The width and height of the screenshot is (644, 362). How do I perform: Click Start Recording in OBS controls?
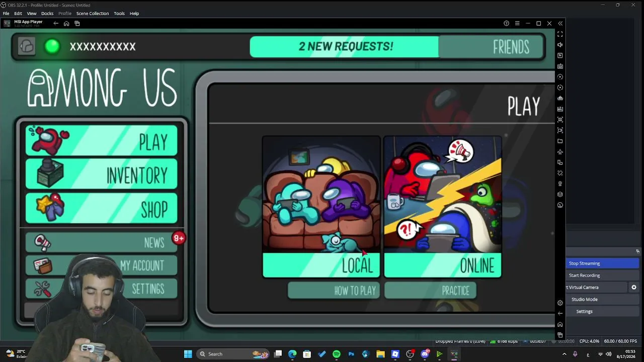[602, 276]
